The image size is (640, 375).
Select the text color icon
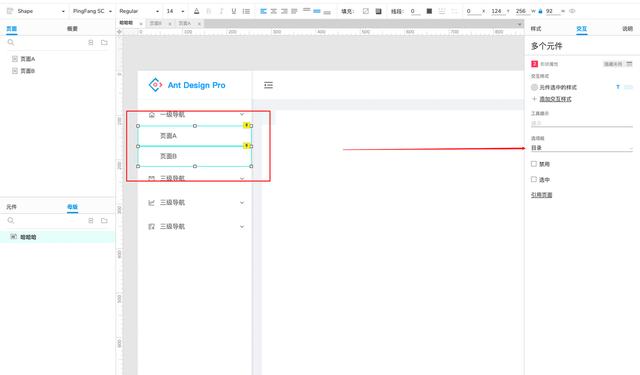(x=197, y=11)
